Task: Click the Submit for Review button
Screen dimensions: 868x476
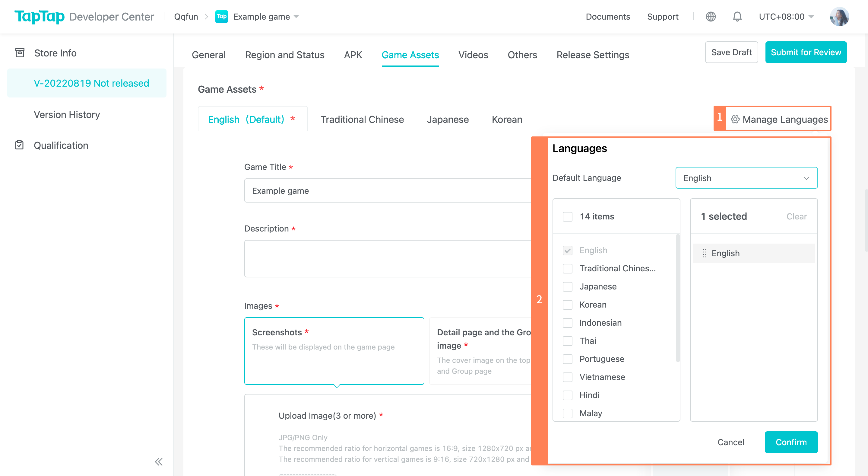Action: (x=806, y=52)
